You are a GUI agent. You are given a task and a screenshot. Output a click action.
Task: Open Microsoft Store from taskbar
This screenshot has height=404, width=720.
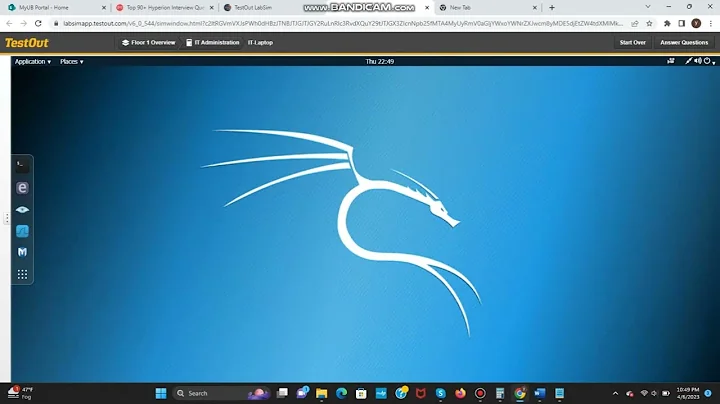coord(361,393)
